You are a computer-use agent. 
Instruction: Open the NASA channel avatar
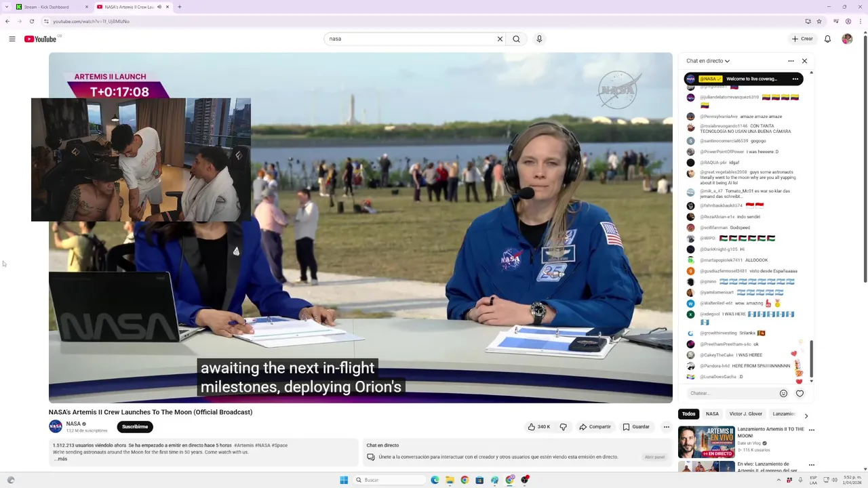(x=56, y=427)
